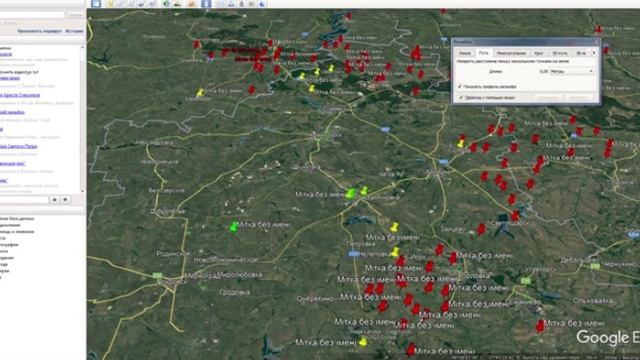Open the История link
The image size is (640, 360).
tap(74, 31)
